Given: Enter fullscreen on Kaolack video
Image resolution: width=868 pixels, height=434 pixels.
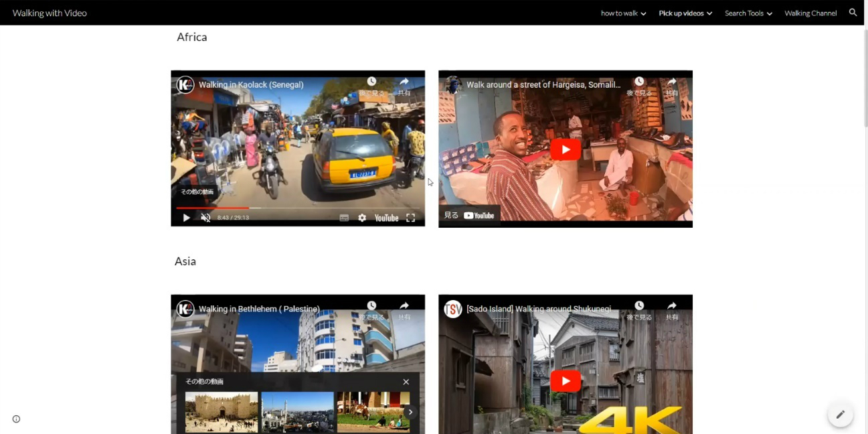Looking at the screenshot, I should point(410,218).
